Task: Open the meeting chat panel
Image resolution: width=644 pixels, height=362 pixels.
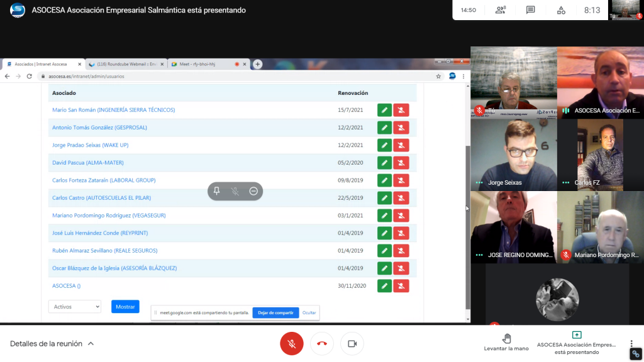Action: tap(531, 10)
